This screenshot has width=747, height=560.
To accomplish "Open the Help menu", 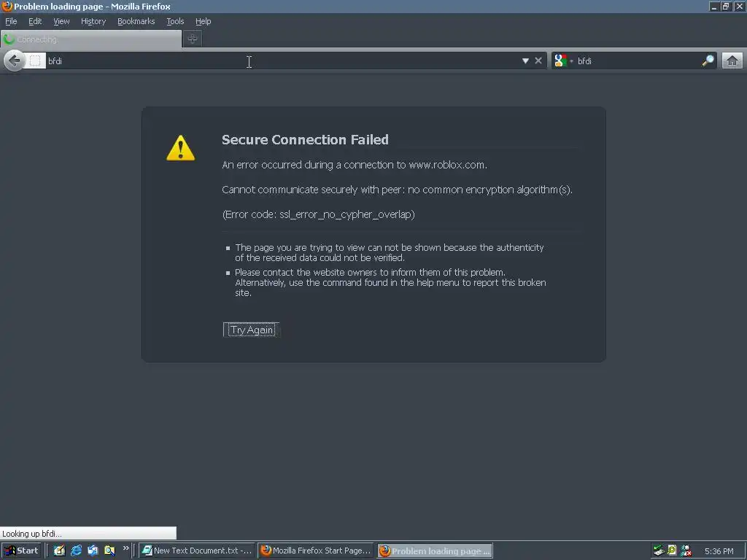I will point(204,21).
